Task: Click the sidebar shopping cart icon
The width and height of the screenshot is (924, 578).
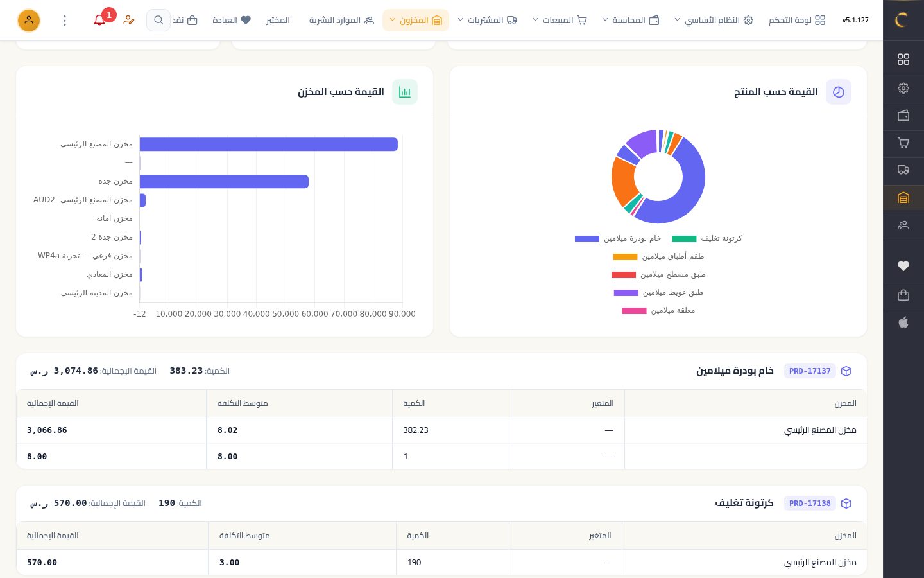Action: (x=903, y=143)
